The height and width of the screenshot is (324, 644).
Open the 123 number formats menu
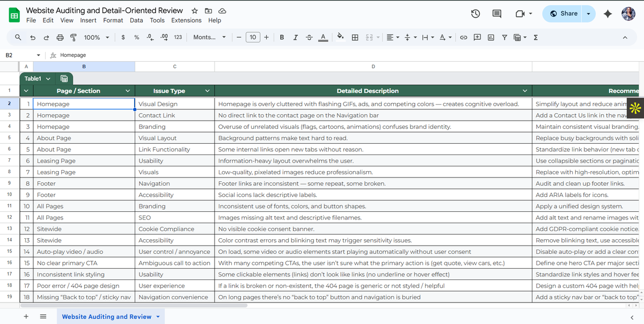point(178,38)
